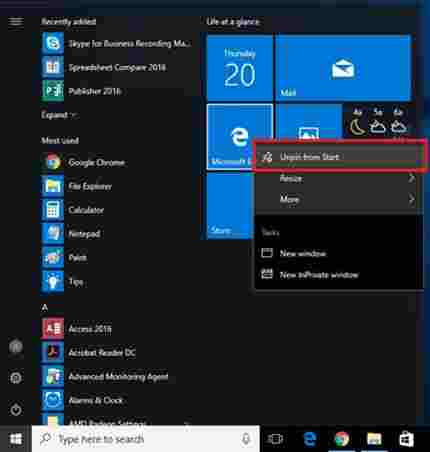The height and width of the screenshot is (452, 430).
Task: Click the Most used heading
Action: (60, 140)
